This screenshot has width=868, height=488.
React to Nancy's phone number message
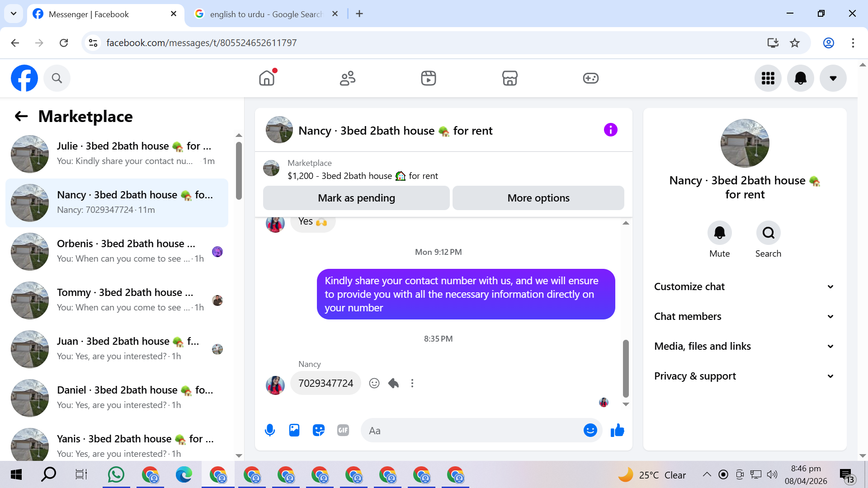click(x=374, y=383)
